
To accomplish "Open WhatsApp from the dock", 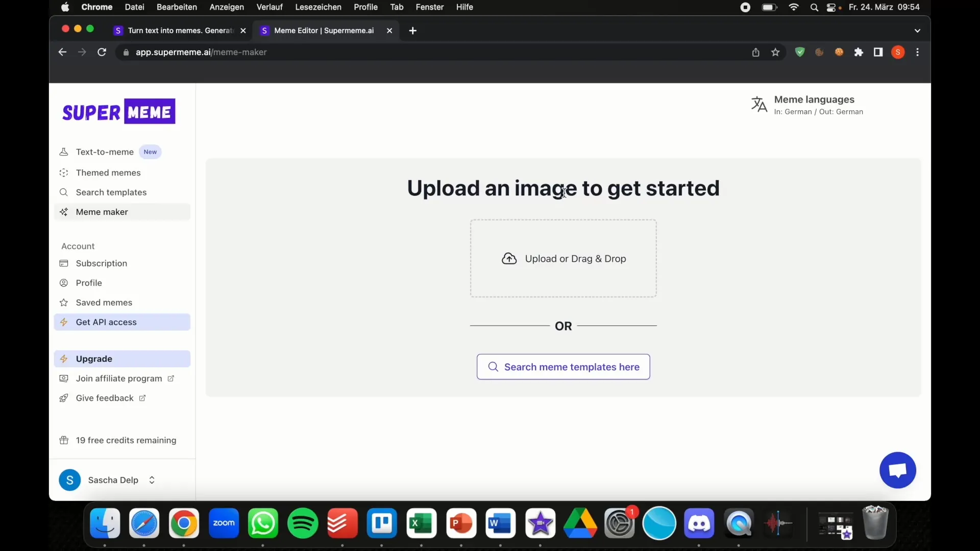I will [x=263, y=523].
